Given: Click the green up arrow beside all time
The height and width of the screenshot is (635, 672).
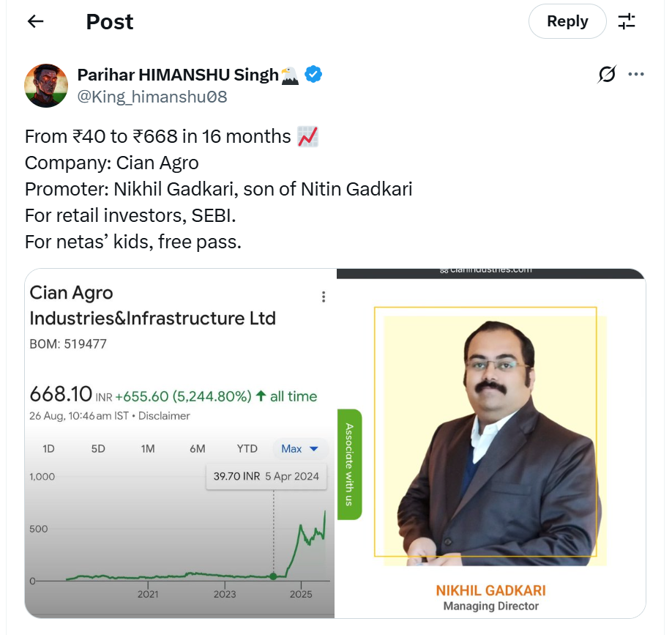Looking at the screenshot, I should (x=260, y=396).
